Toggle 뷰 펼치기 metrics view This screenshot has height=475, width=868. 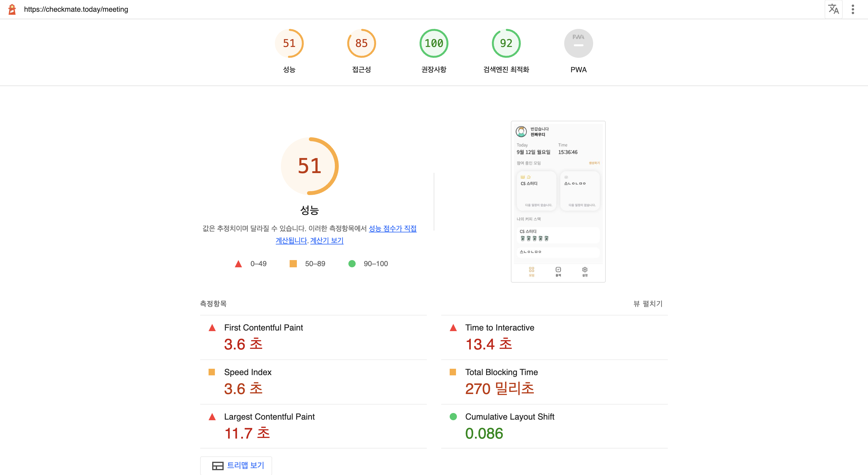click(648, 304)
